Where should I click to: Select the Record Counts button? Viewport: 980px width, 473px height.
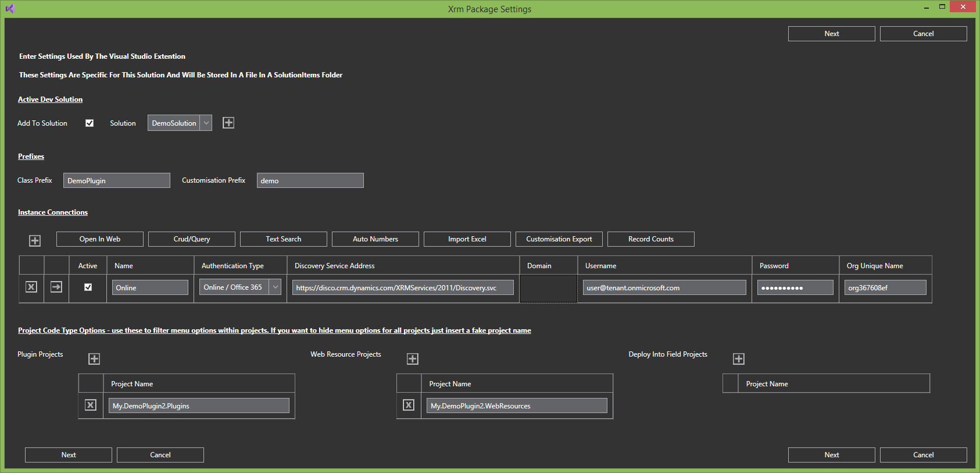pyautogui.click(x=650, y=239)
